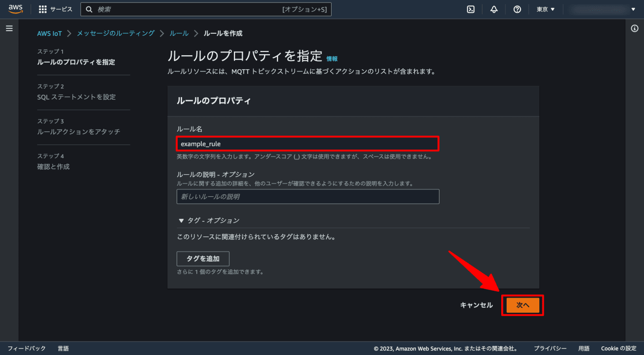Screen dimensions: 644x355
Task: Click the ルールのプロパティ panel heading
Action: coord(214,101)
